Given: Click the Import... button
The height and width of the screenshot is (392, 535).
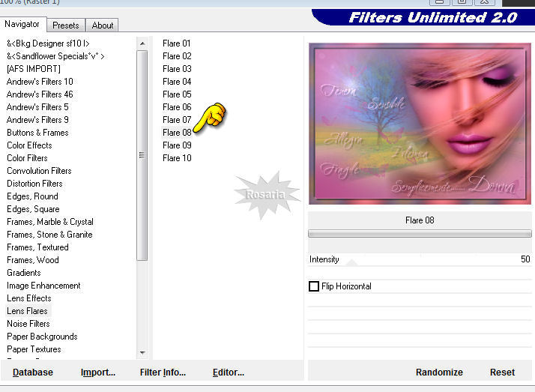Looking at the screenshot, I should tap(98, 373).
